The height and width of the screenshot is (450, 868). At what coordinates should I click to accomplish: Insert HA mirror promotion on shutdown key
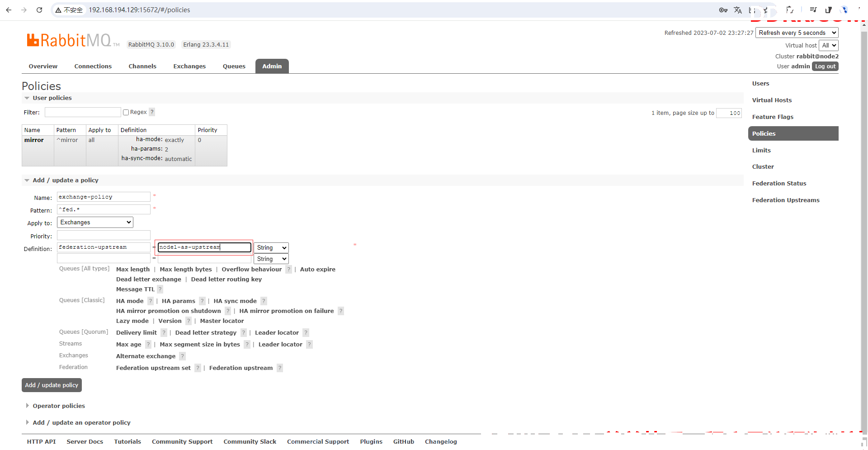pyautogui.click(x=168, y=311)
